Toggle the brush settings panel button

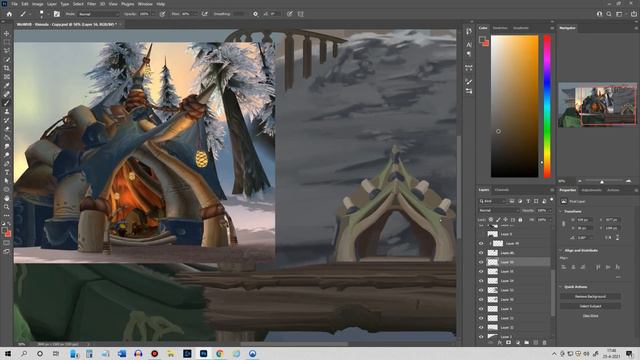pyautogui.click(x=57, y=14)
